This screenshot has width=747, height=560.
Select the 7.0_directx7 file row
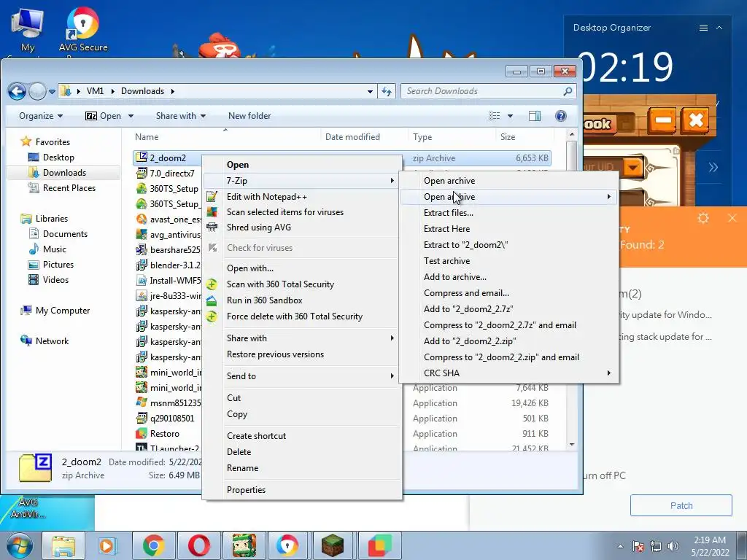coord(169,174)
